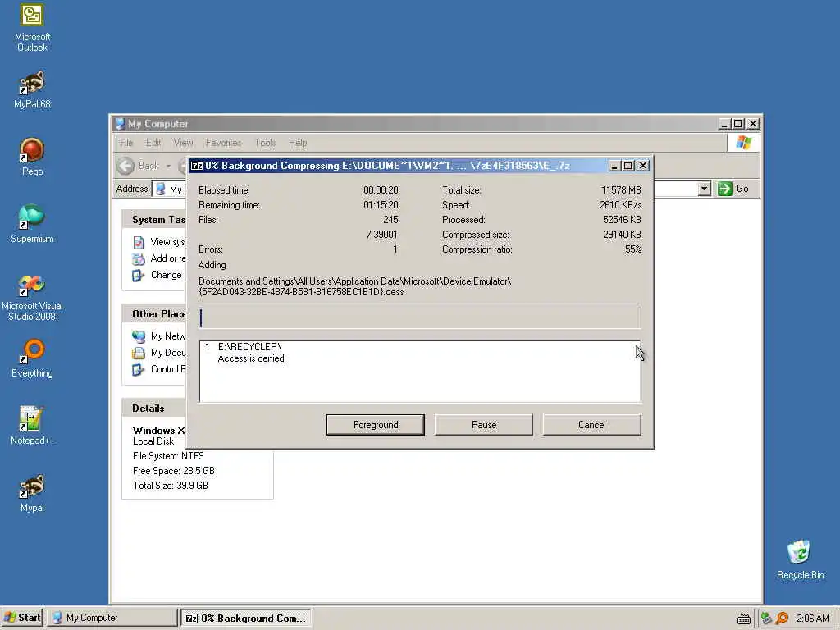Click the Total size value 11578 MB

click(621, 190)
